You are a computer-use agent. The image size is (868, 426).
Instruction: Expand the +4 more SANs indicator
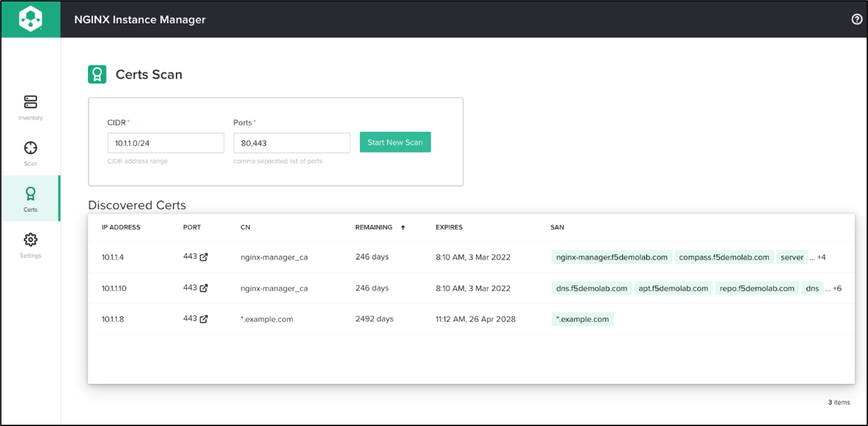click(x=821, y=257)
